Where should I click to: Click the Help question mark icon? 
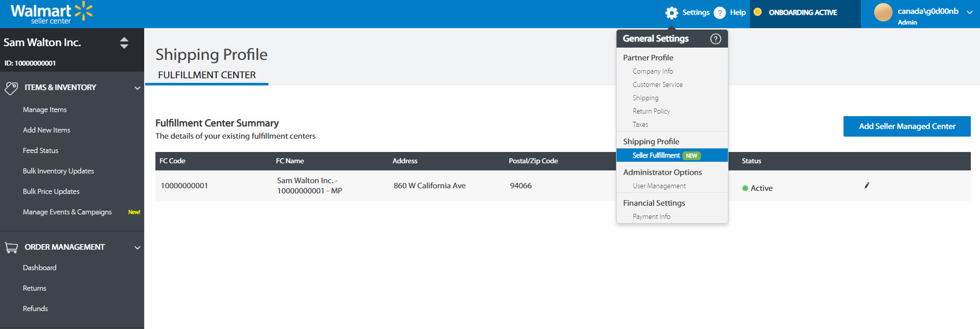pos(719,13)
